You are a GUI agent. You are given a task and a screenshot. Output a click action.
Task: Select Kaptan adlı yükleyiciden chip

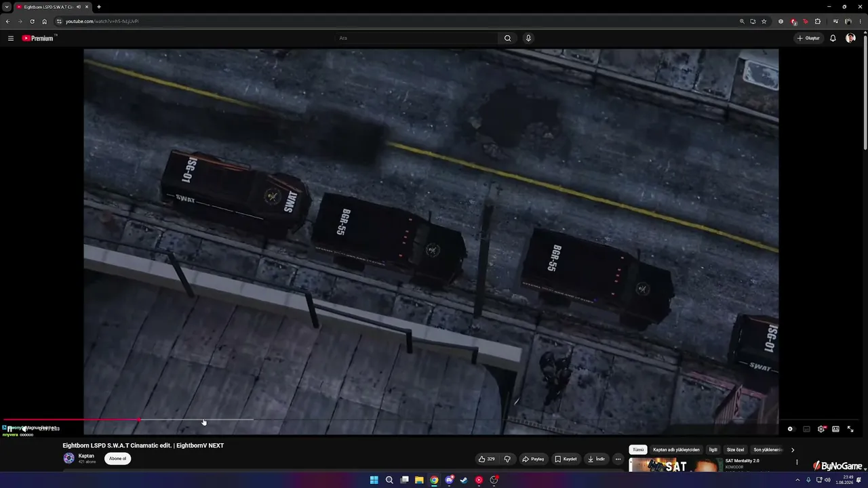pyautogui.click(x=676, y=450)
